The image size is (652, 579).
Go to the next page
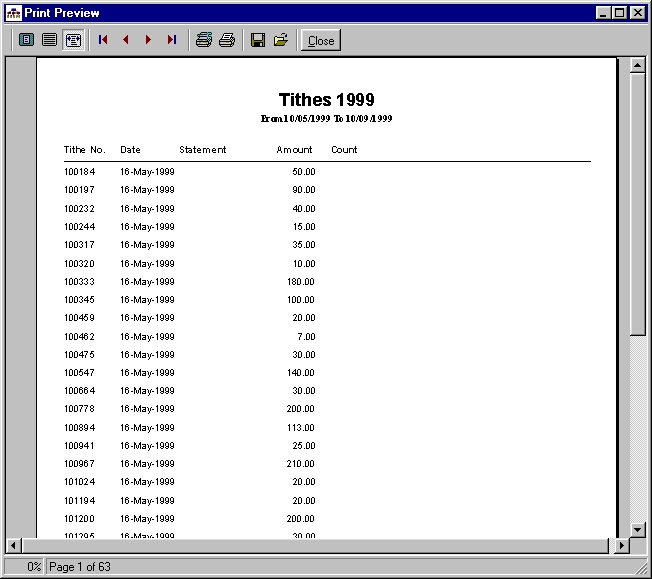click(148, 40)
